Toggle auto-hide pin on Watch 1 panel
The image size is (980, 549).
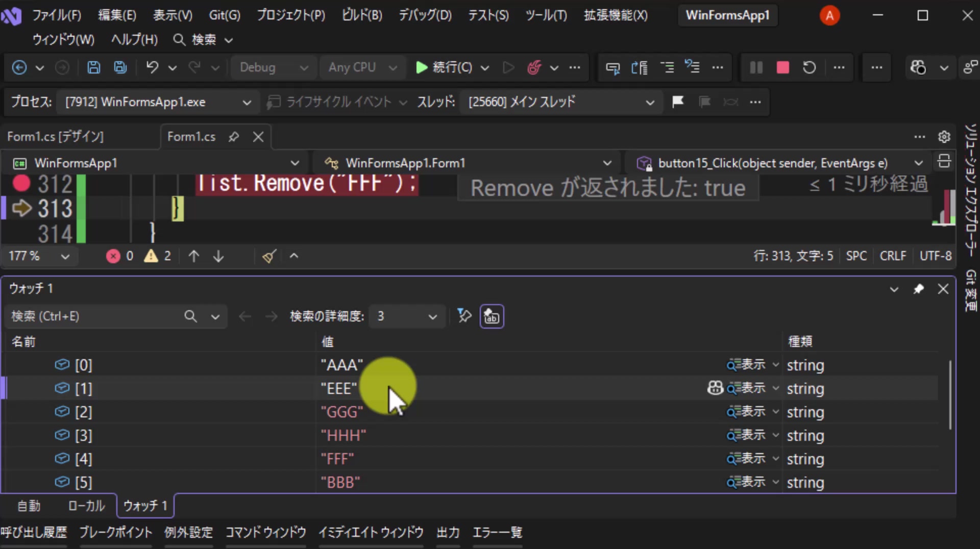click(918, 289)
